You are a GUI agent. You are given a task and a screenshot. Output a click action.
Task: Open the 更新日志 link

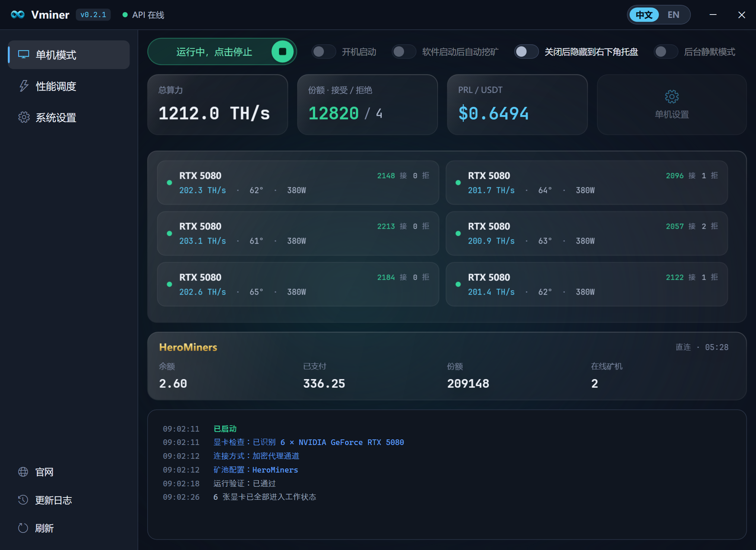tap(54, 500)
